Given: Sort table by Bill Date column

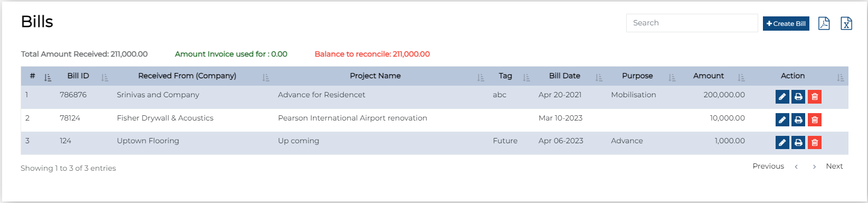Looking at the screenshot, I should click(564, 76).
